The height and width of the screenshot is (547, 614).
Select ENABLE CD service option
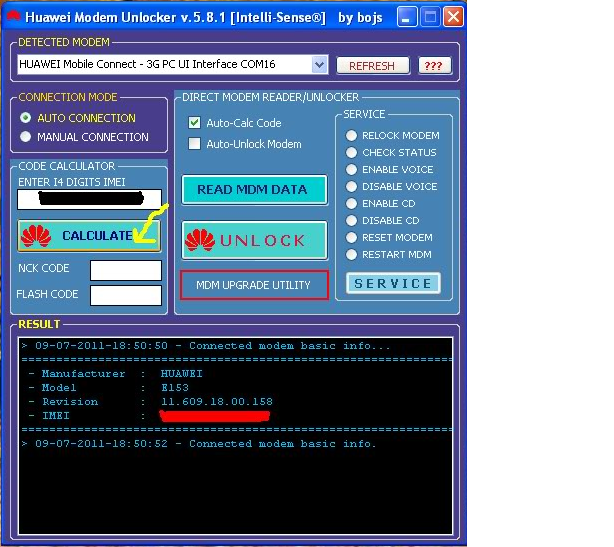(x=381, y=204)
